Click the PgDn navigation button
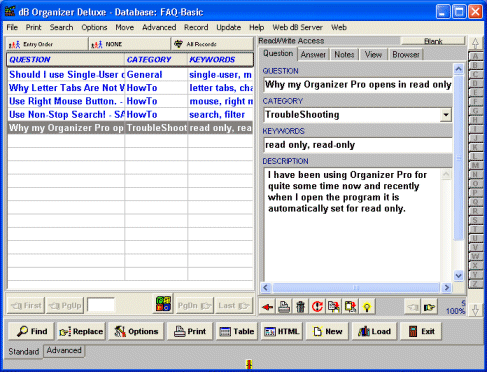 tap(195, 305)
